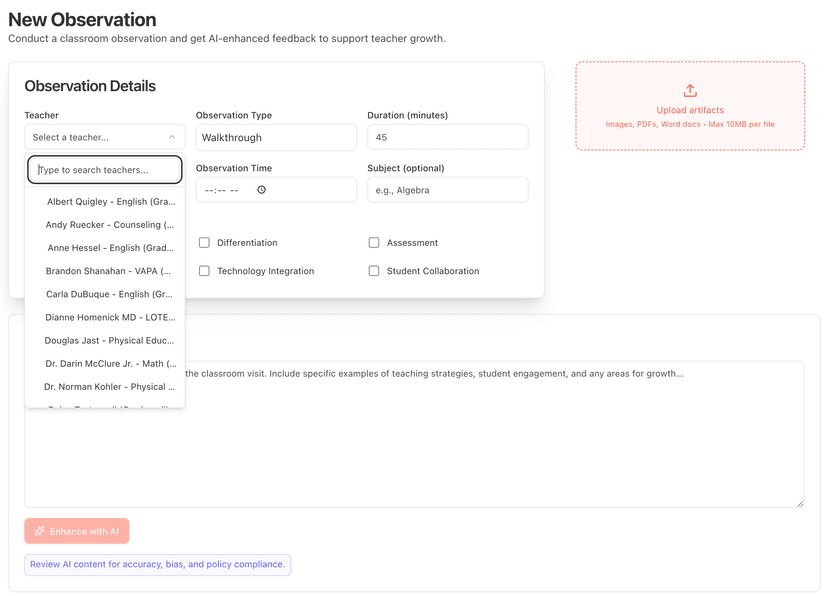
Task: Toggle the Technology Integration checkbox
Action: [204, 270]
